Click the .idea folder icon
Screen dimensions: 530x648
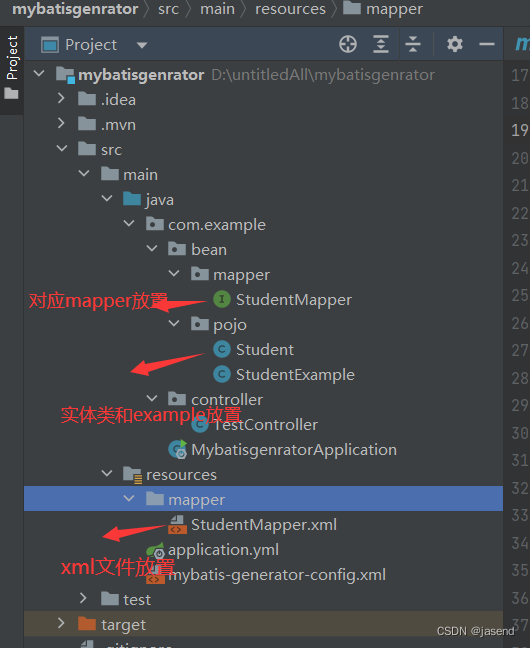click(87, 98)
